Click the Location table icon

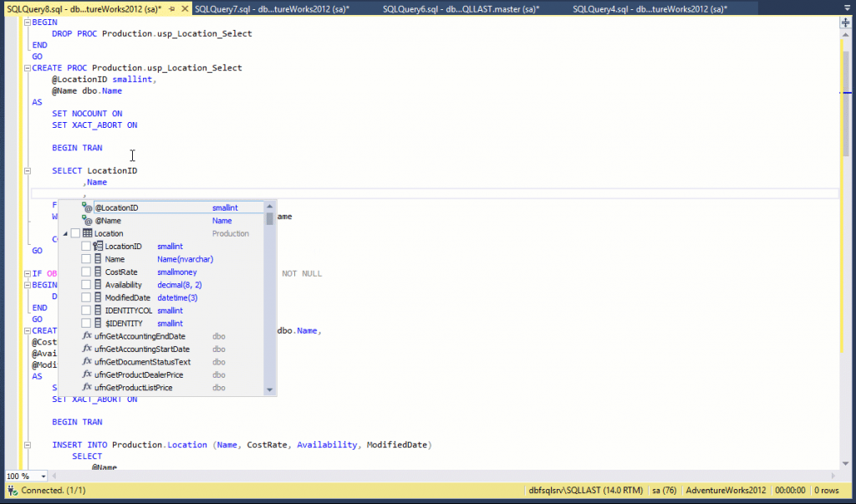[x=87, y=233]
